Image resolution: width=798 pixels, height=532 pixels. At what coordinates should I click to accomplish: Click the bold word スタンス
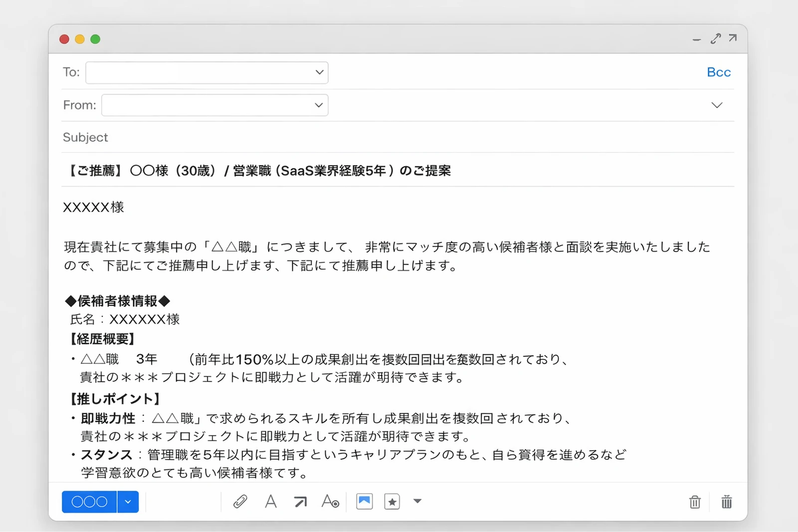pos(106,454)
